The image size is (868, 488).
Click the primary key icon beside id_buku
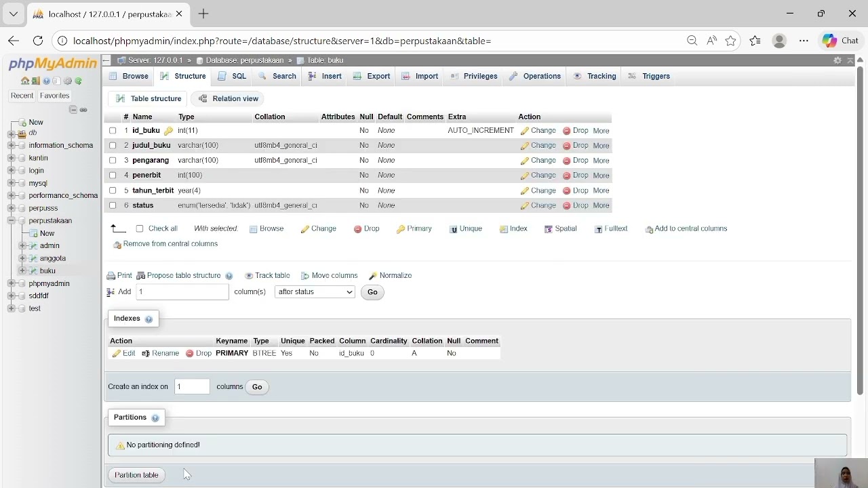168,131
